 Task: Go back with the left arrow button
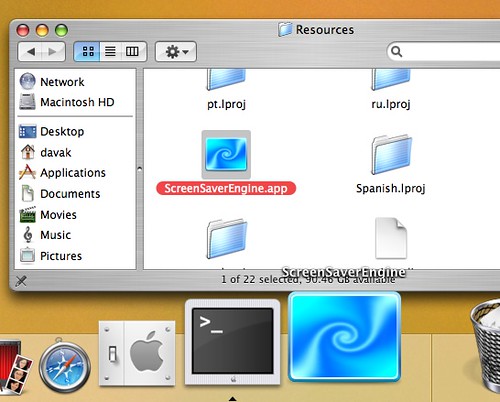tap(30, 52)
